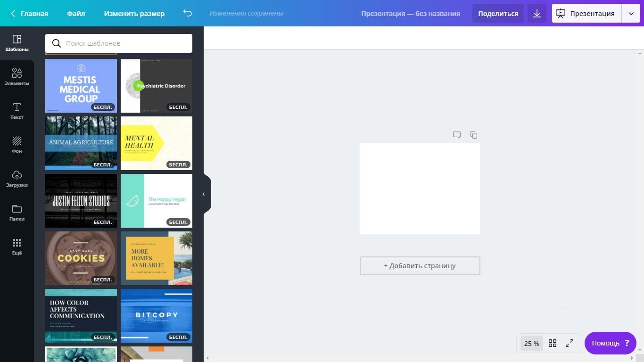Open the Изменить размер menu

134,13
